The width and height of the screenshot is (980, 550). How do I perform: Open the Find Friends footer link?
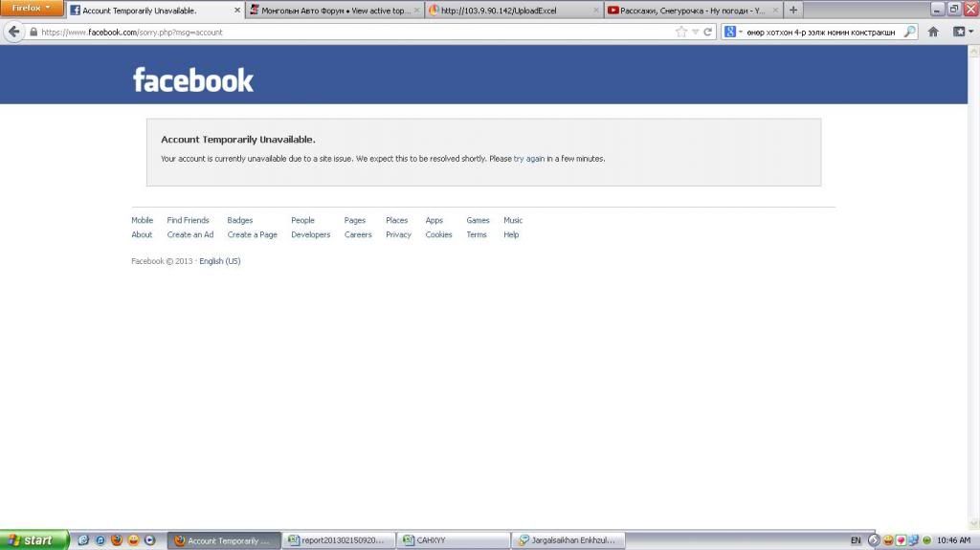[x=188, y=220]
